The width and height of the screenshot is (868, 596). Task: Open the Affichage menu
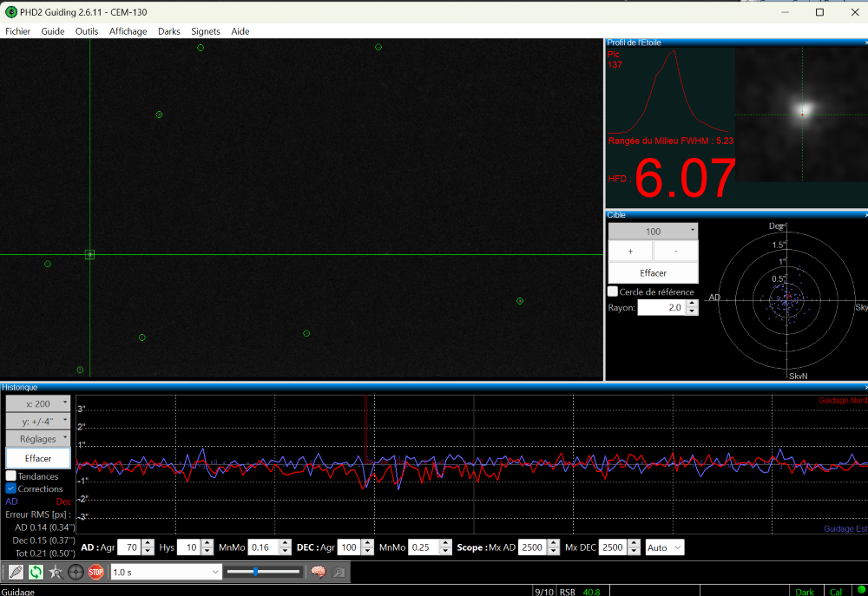[x=128, y=31]
